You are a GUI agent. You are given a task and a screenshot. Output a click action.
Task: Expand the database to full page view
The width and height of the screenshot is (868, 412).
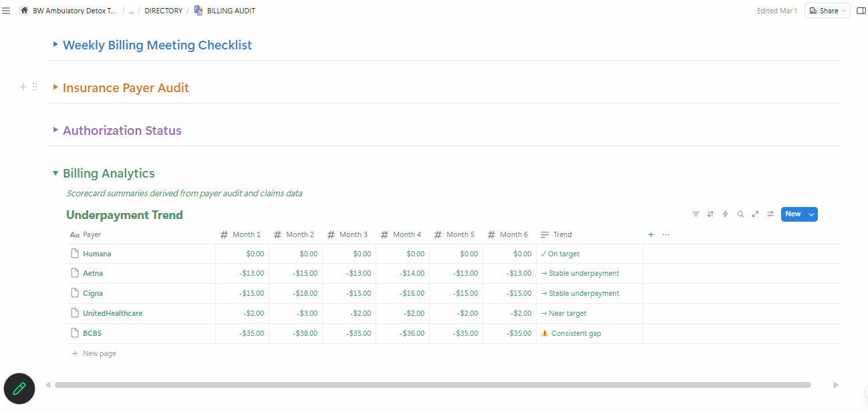tap(756, 214)
